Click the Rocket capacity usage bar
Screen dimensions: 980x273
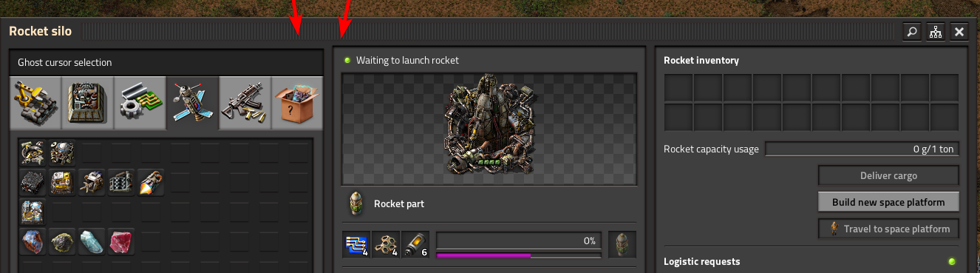pos(862,149)
